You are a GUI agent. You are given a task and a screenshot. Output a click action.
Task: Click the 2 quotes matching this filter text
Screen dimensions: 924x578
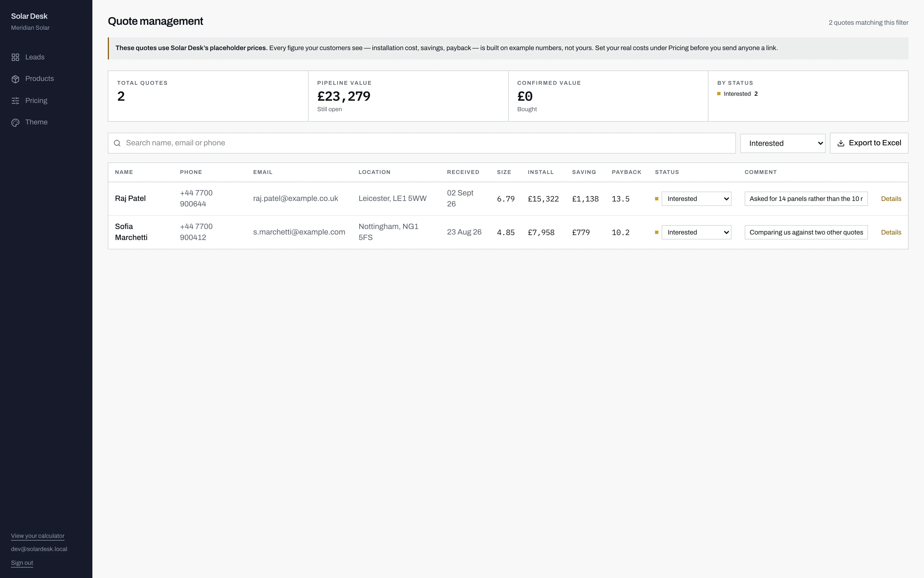pyautogui.click(x=868, y=23)
